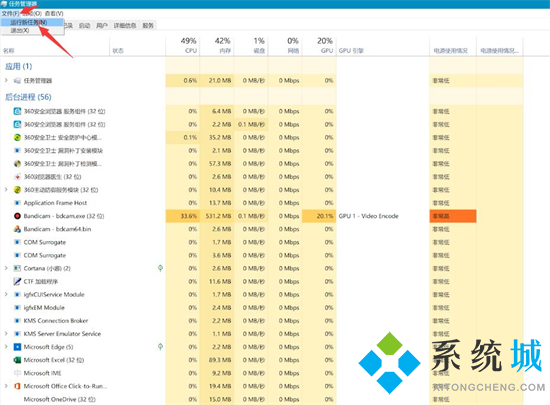Screen dimensions: 550x405
Task: Expand the 任务管理器 app row
Action: tap(6, 80)
